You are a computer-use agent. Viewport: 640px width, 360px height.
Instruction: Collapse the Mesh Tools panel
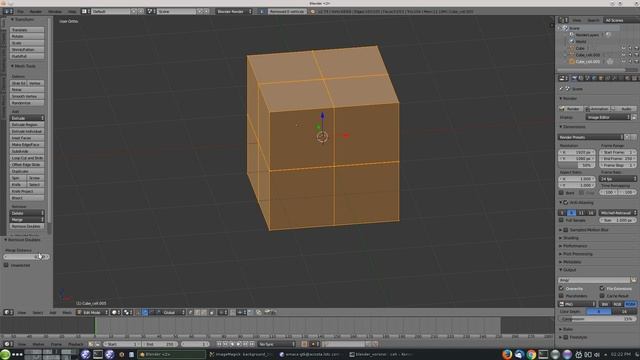point(23,66)
